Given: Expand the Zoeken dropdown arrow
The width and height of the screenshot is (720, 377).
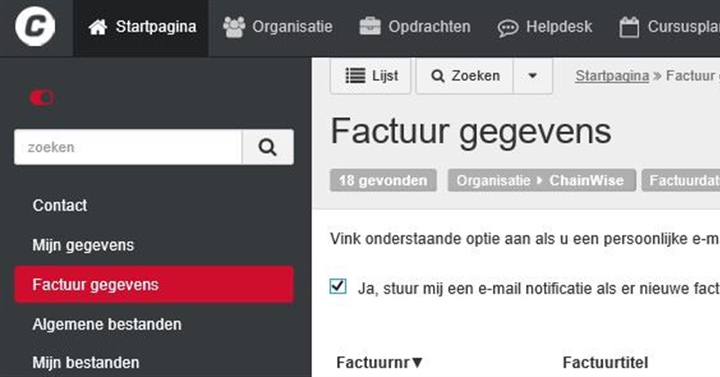Looking at the screenshot, I should [x=533, y=76].
